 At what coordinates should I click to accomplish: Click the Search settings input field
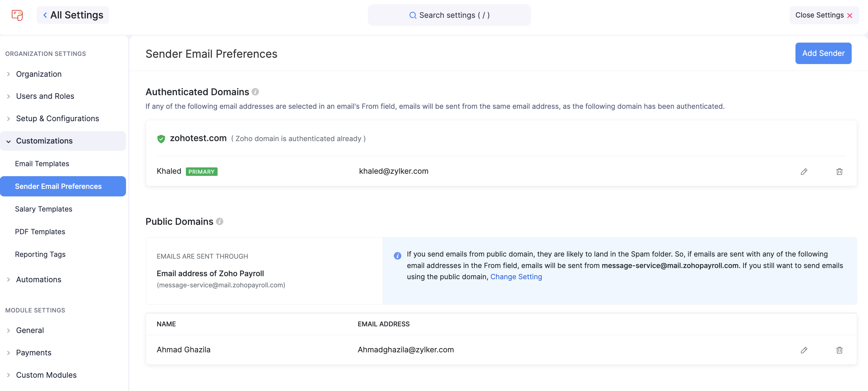click(449, 15)
